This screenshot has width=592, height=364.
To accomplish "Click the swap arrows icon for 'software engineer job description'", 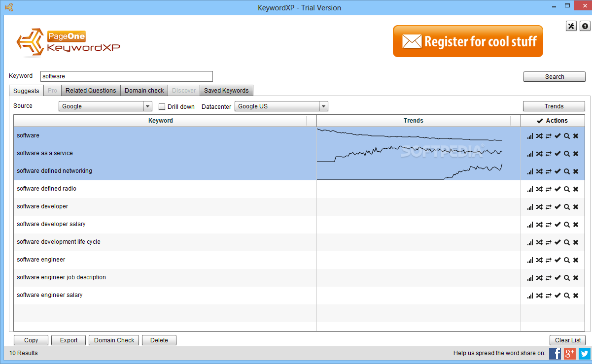I will coord(549,278).
